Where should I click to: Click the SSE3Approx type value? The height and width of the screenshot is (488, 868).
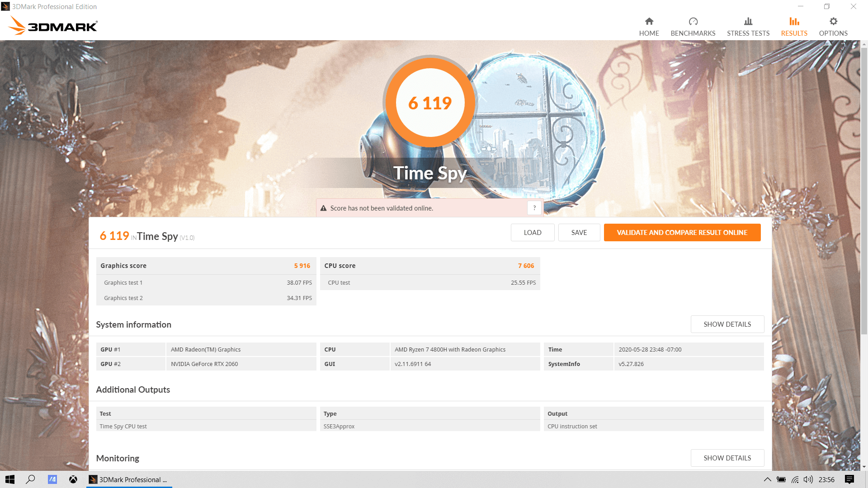339,426
